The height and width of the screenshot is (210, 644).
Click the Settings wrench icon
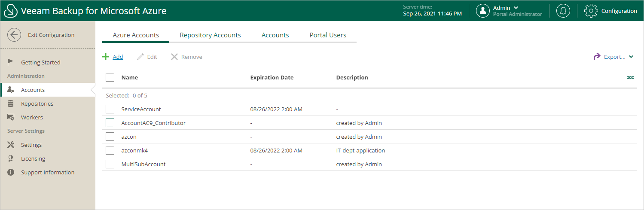coord(11,145)
